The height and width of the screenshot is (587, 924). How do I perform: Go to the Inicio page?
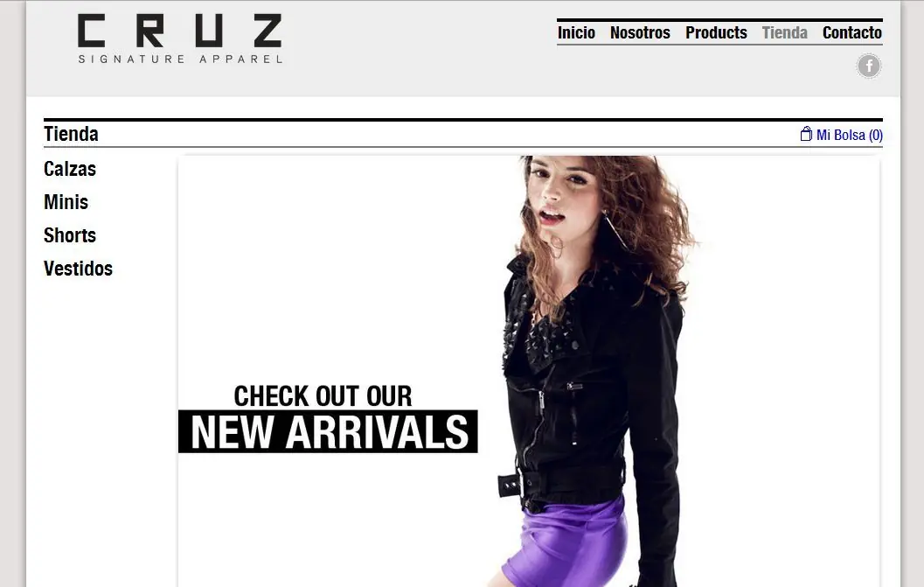coord(576,32)
